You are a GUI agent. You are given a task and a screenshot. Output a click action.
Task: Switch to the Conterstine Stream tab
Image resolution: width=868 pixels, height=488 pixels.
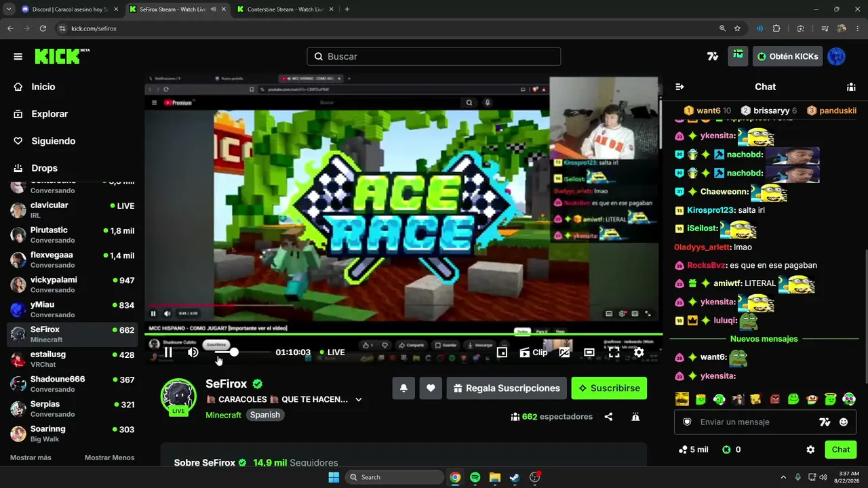click(x=286, y=9)
